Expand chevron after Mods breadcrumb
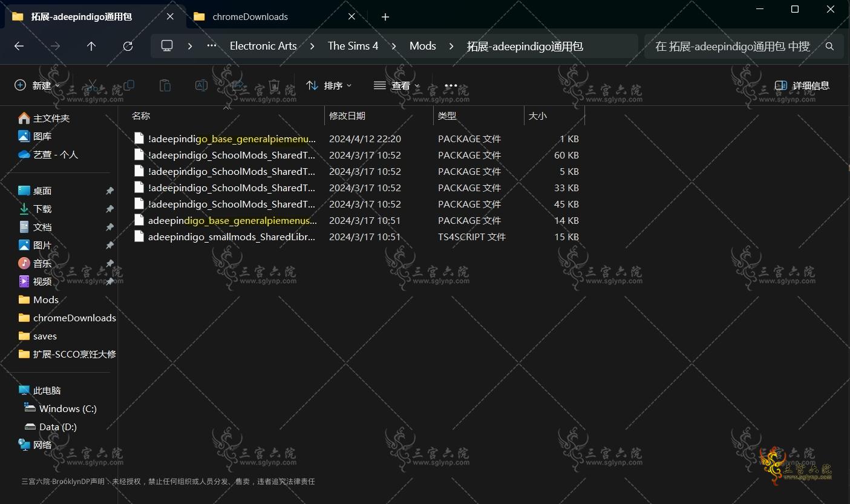Screen dimensions: 850x504 tap(451, 46)
